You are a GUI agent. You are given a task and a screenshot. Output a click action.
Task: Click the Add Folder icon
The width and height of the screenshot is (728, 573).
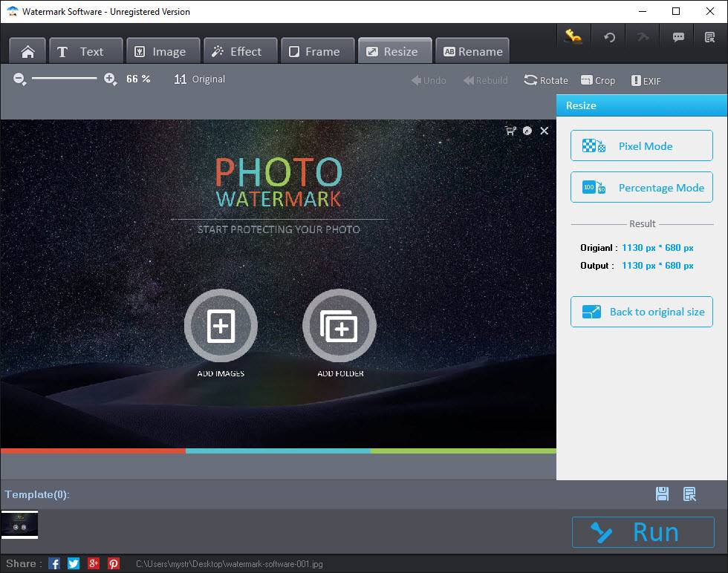pyautogui.click(x=339, y=326)
